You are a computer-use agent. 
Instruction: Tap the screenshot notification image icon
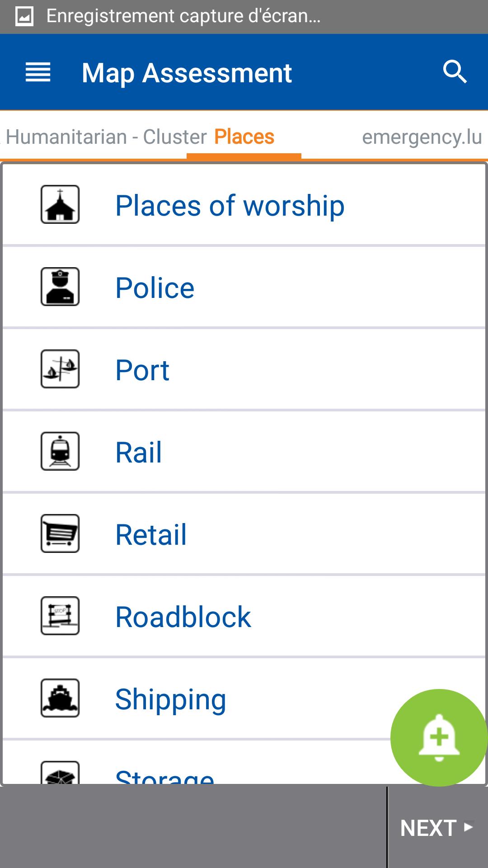pyautogui.click(x=24, y=17)
